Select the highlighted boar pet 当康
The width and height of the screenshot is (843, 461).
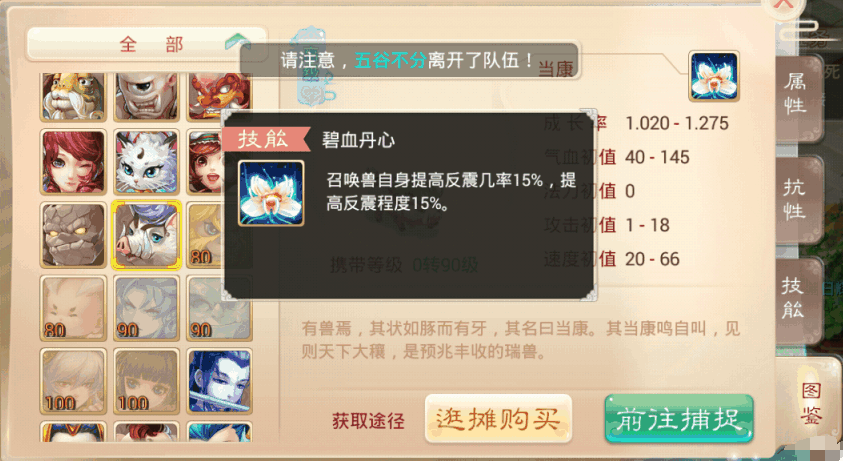coord(146,235)
